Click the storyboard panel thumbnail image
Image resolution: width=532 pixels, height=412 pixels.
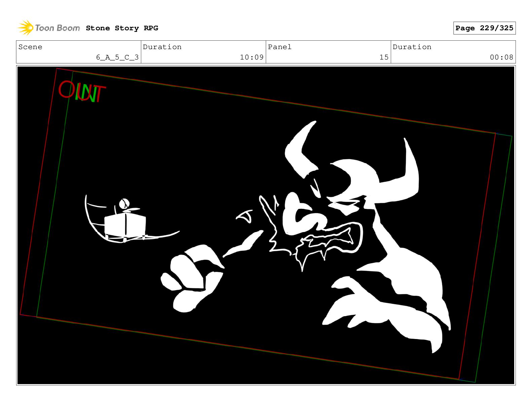[x=266, y=225]
